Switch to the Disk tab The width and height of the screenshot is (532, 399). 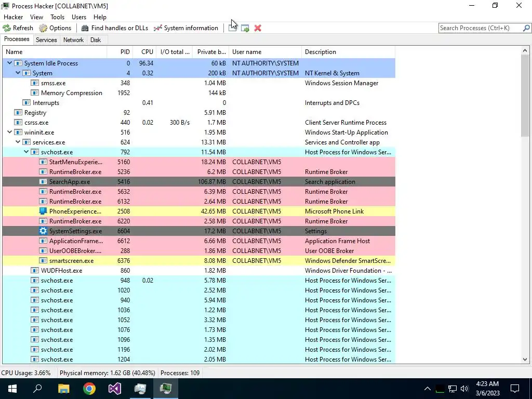96,39
